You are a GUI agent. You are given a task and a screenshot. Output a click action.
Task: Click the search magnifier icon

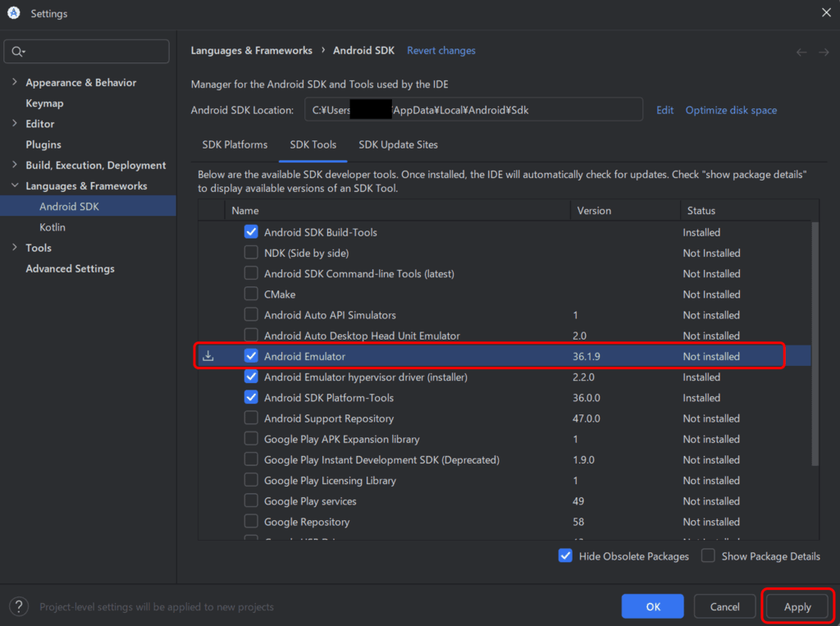click(x=18, y=52)
